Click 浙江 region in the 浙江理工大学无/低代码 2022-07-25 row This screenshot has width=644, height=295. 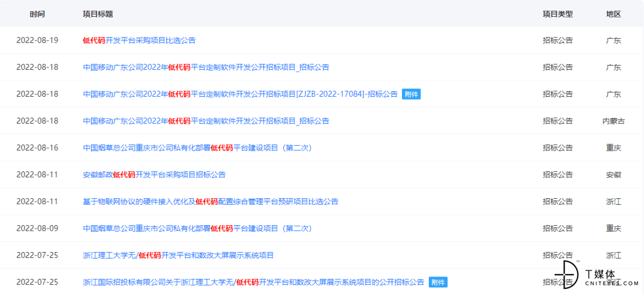coord(614,255)
